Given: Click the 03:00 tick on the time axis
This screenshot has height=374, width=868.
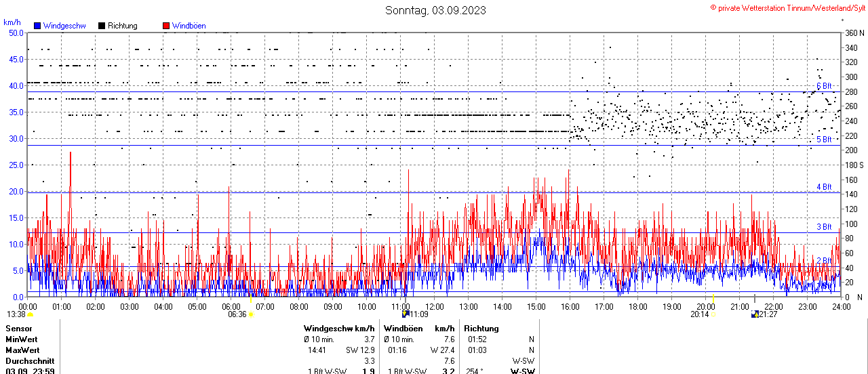Looking at the screenshot, I should coord(130,306).
